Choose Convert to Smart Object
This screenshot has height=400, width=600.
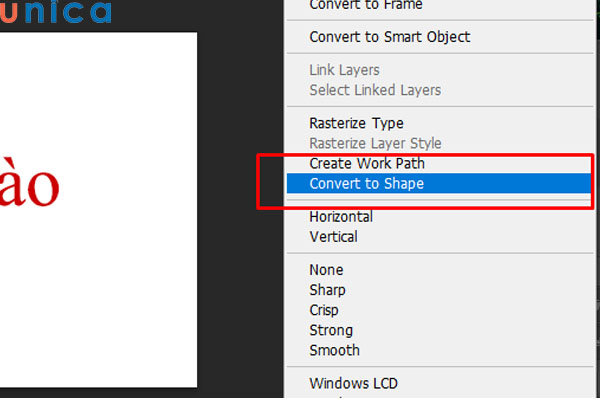click(389, 37)
